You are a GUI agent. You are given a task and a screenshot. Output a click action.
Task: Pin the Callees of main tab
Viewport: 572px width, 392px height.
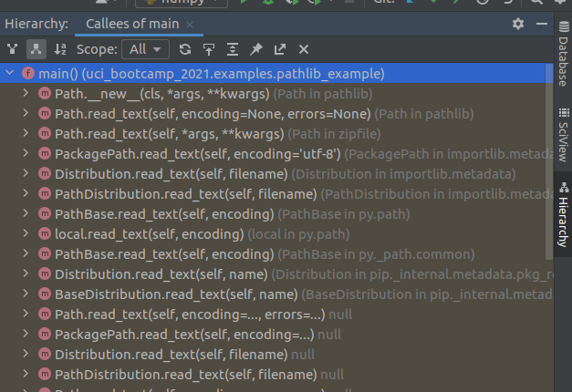point(256,49)
